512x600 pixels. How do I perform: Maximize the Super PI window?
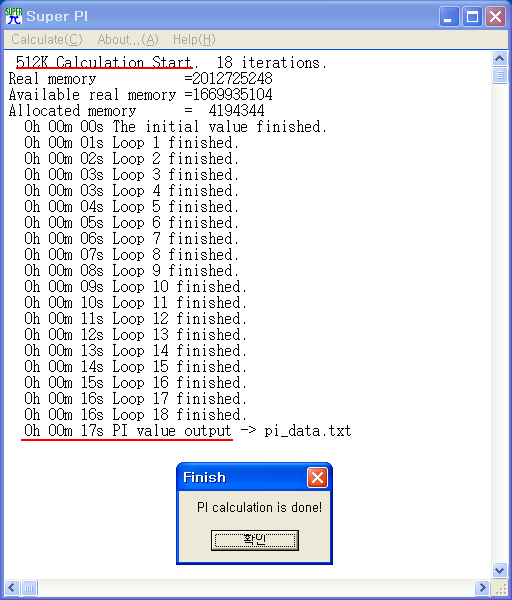472,17
